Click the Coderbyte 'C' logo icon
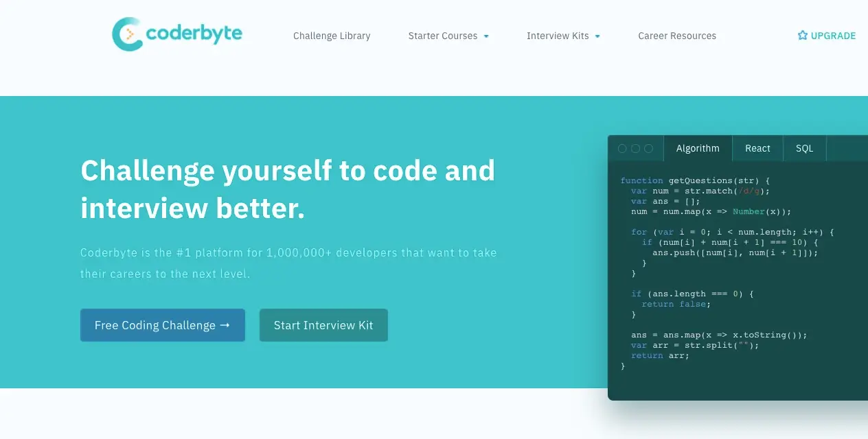Viewport: 868px width, 439px height. [127, 33]
